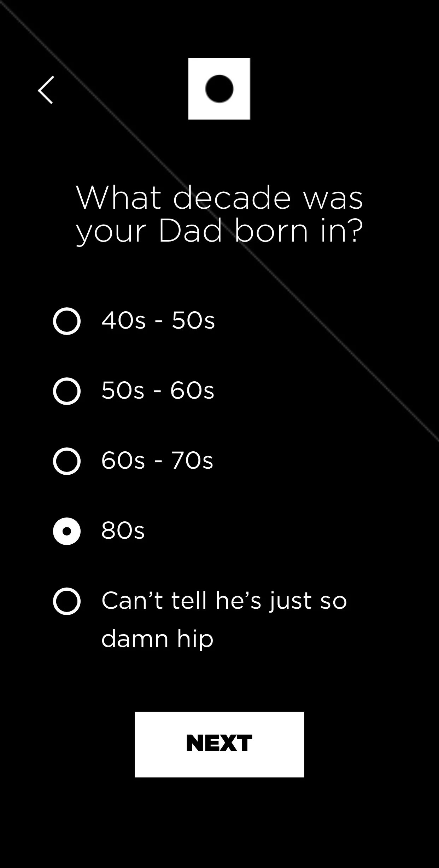
Task: Tap the "50s - 60s" option text
Action: pyautogui.click(x=158, y=390)
